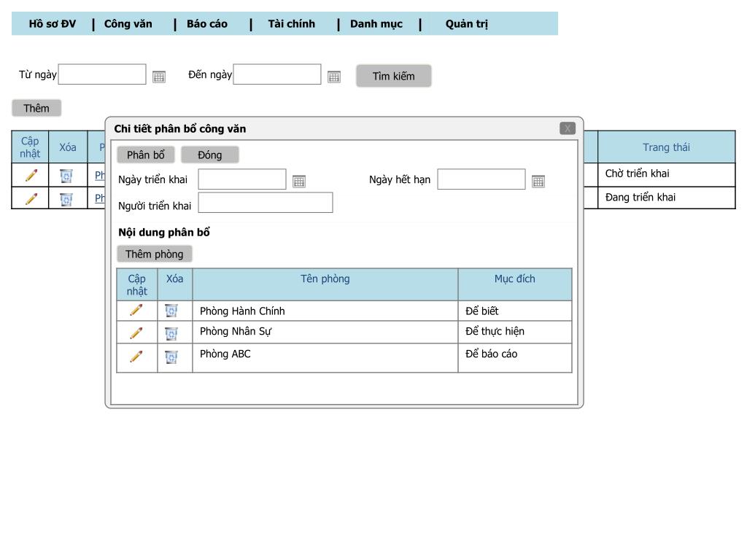The image size is (747, 560).
Task: Delete the Phòng Hành Chính row with the trash icon
Action: coord(171,311)
